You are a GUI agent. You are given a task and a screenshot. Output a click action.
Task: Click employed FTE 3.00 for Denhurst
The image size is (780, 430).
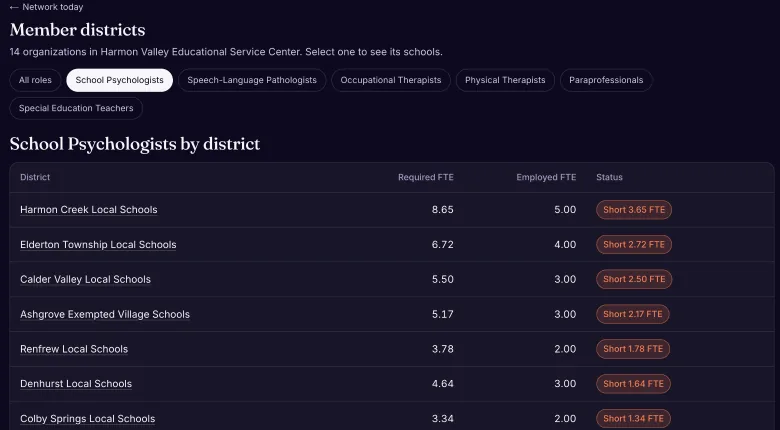pyautogui.click(x=565, y=384)
